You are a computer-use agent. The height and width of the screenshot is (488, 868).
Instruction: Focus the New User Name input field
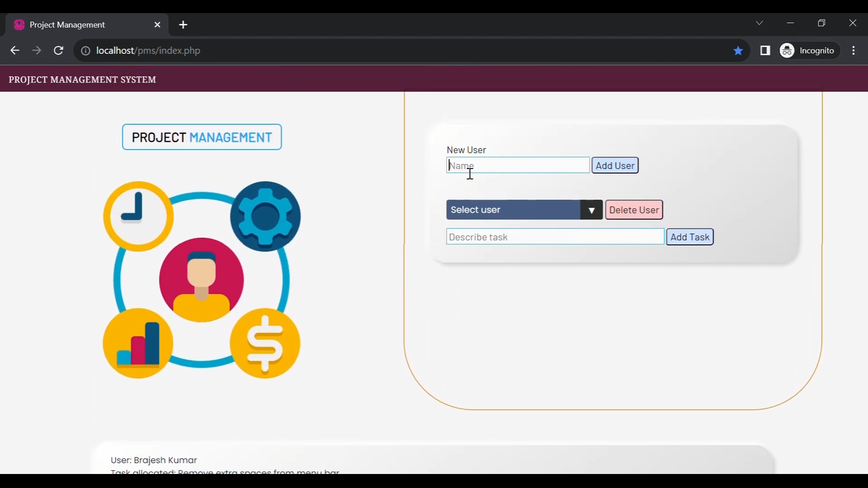(518, 165)
